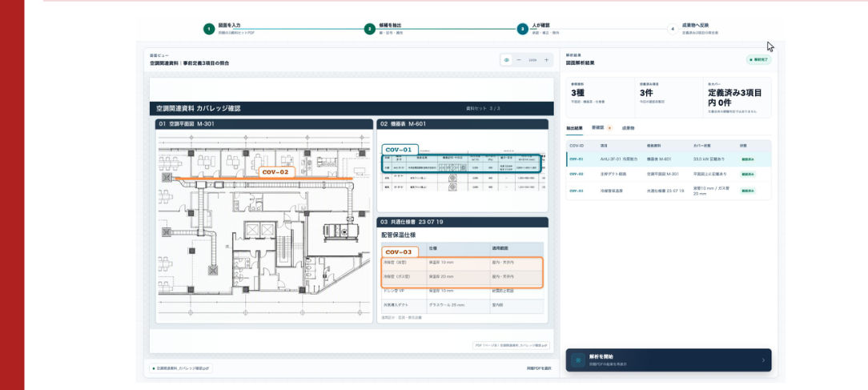Zoom in with the plus button

(546, 60)
